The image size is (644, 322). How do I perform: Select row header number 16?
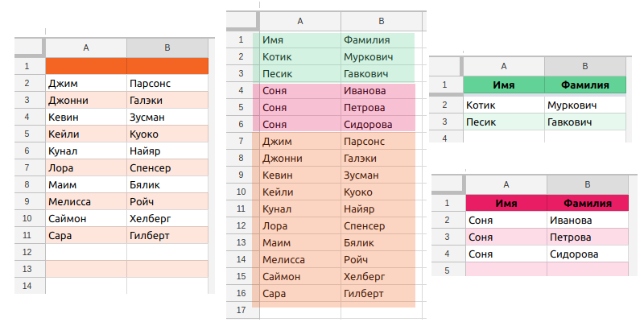pyautogui.click(x=240, y=294)
